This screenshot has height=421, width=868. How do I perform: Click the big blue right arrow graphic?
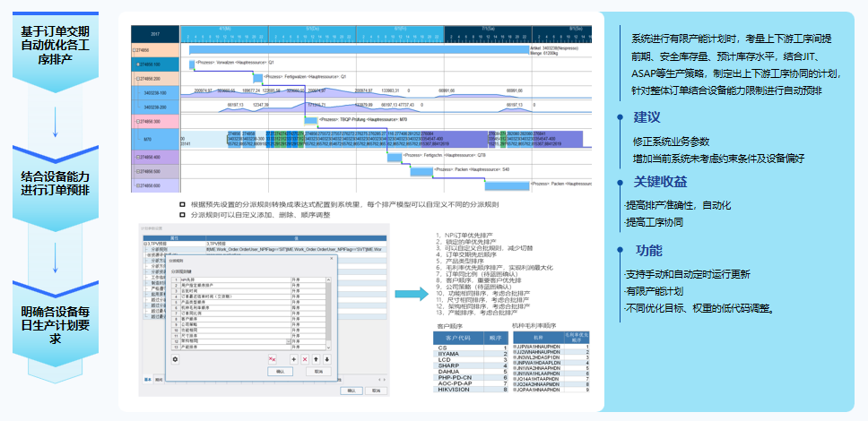point(411,295)
